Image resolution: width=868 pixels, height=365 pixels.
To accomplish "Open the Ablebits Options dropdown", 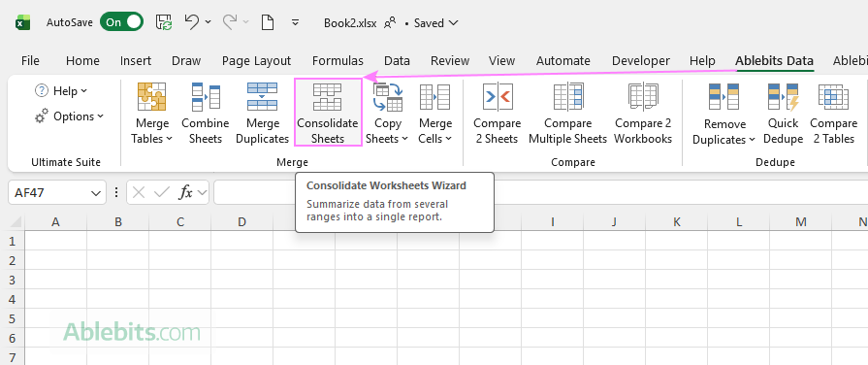I will (69, 116).
